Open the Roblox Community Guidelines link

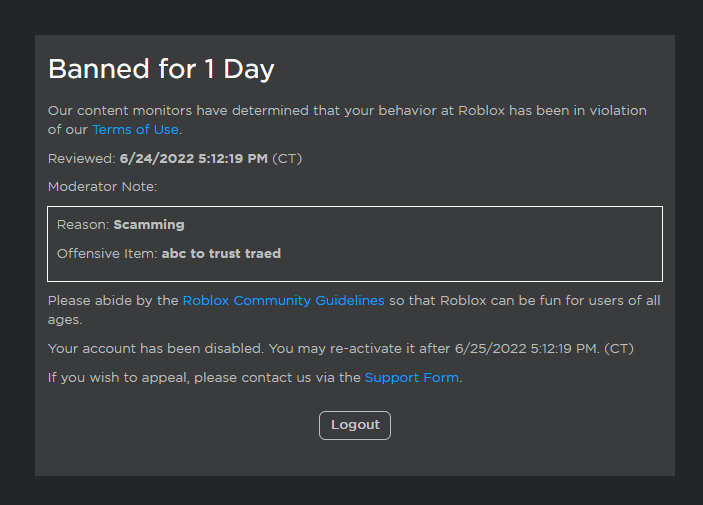pos(283,301)
